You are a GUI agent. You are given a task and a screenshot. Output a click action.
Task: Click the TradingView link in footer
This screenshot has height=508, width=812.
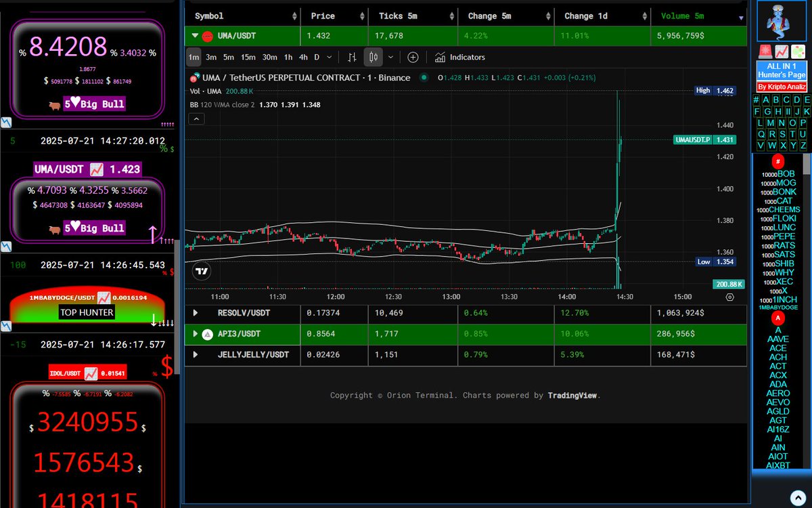tap(572, 396)
